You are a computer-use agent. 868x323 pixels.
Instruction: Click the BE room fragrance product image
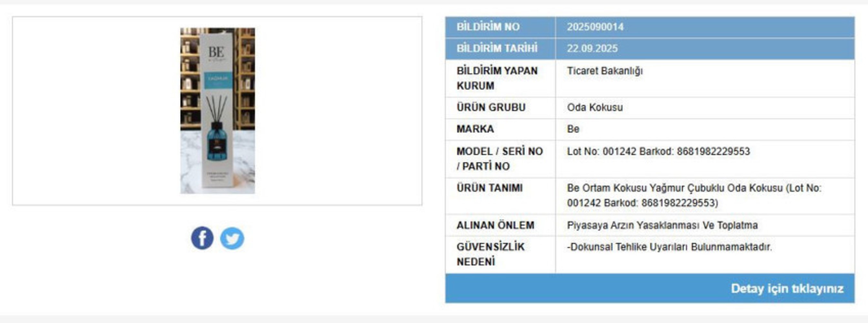tap(218, 110)
